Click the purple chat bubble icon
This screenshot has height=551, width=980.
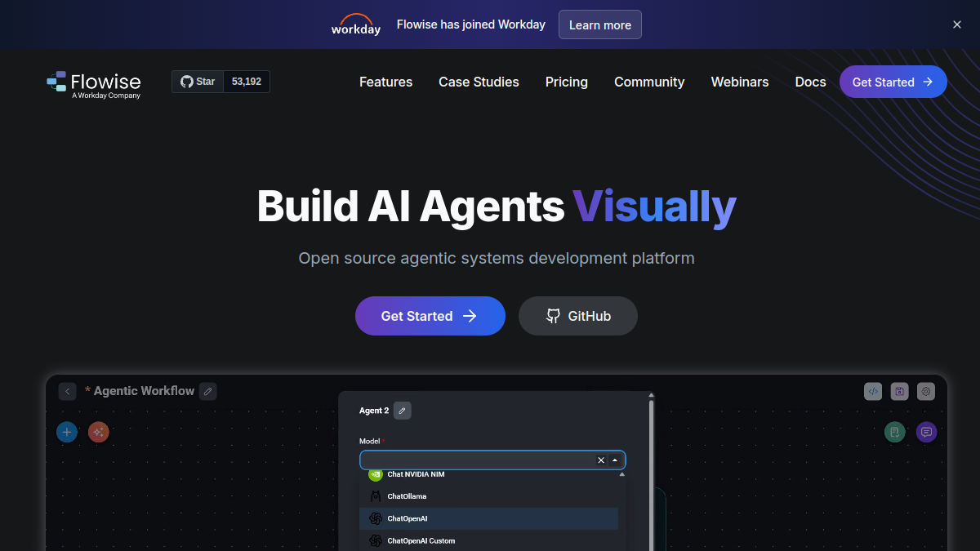pyautogui.click(x=926, y=432)
